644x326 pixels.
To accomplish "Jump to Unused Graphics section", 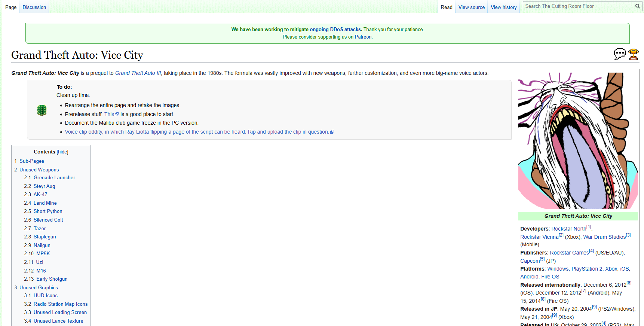I will click(x=39, y=287).
